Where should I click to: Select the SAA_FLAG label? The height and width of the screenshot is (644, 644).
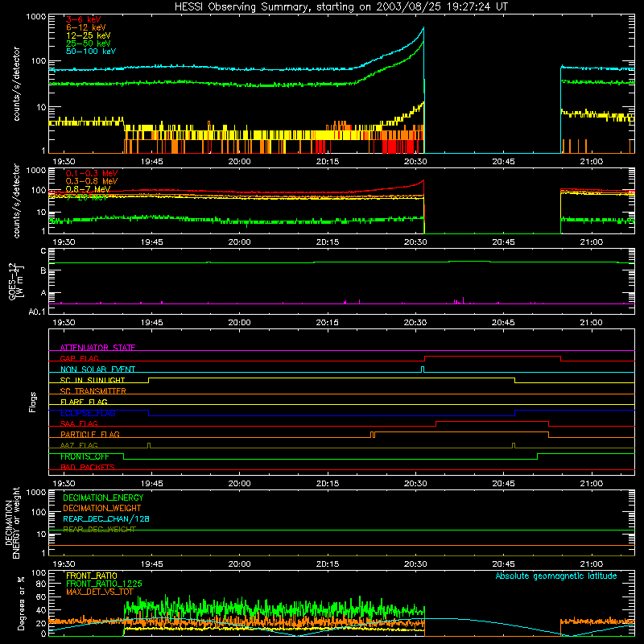(79, 424)
